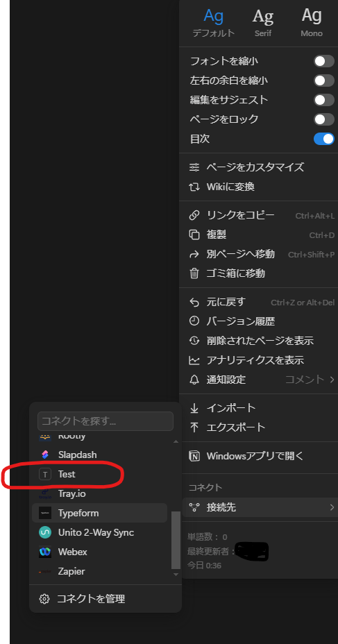This screenshot has height=644, width=338.
Task: Expand the 接続先 submenu chevron
Action: click(x=332, y=508)
